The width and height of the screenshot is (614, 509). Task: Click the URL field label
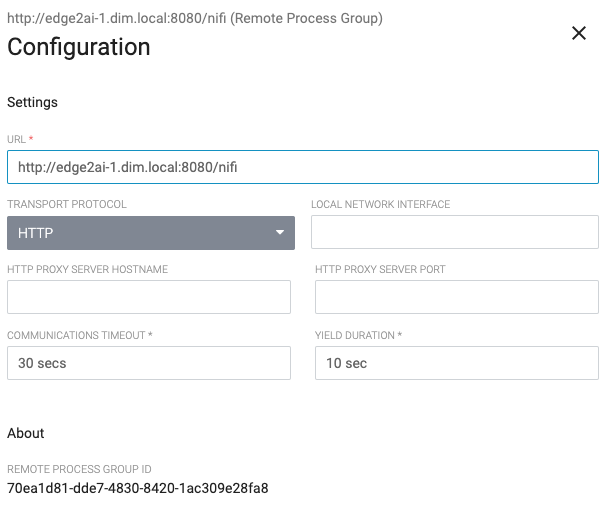coord(19,139)
